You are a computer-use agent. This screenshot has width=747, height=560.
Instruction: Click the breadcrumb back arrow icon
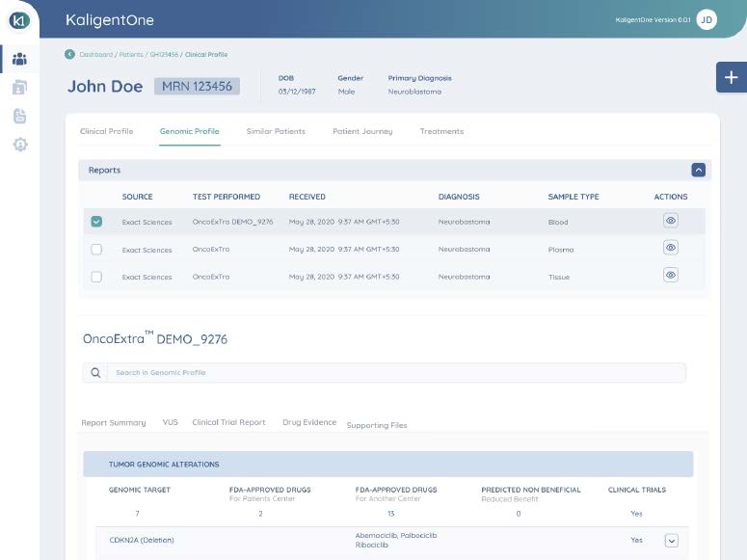69,54
